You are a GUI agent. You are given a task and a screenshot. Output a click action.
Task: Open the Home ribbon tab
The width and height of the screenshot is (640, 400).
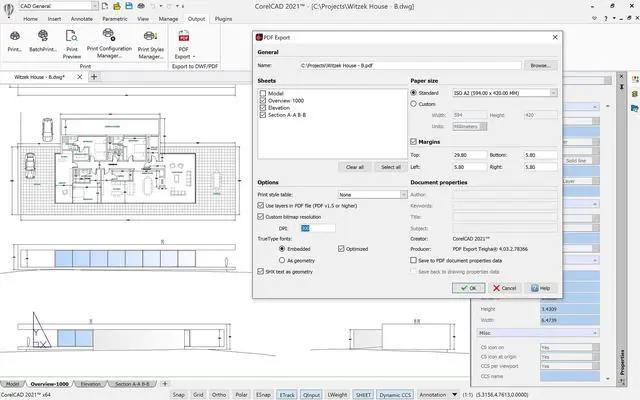(x=31, y=19)
